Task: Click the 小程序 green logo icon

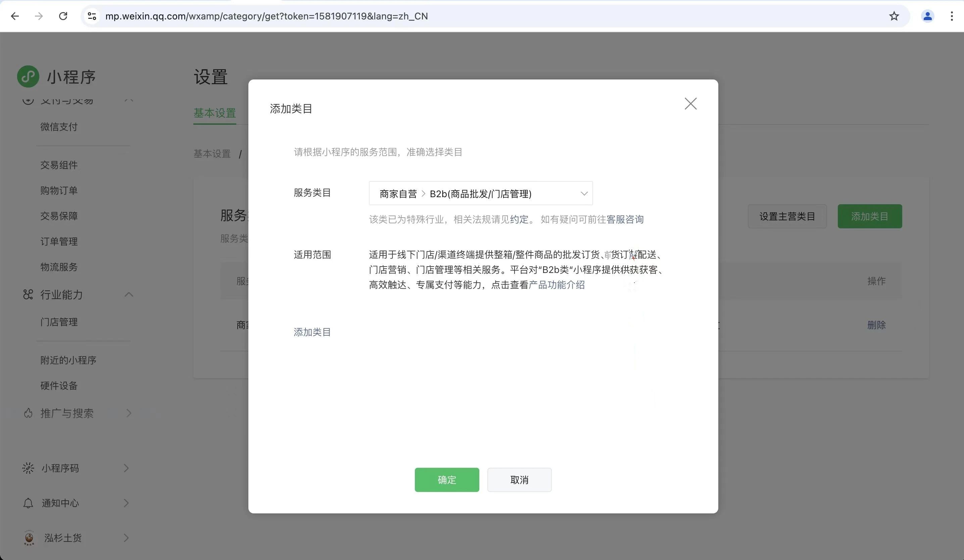Action: tap(28, 76)
